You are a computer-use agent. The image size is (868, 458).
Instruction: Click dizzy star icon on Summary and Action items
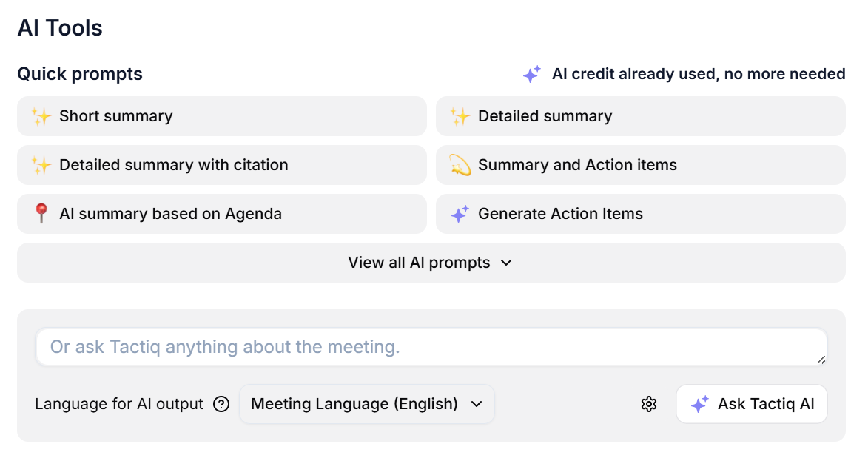pyautogui.click(x=460, y=165)
